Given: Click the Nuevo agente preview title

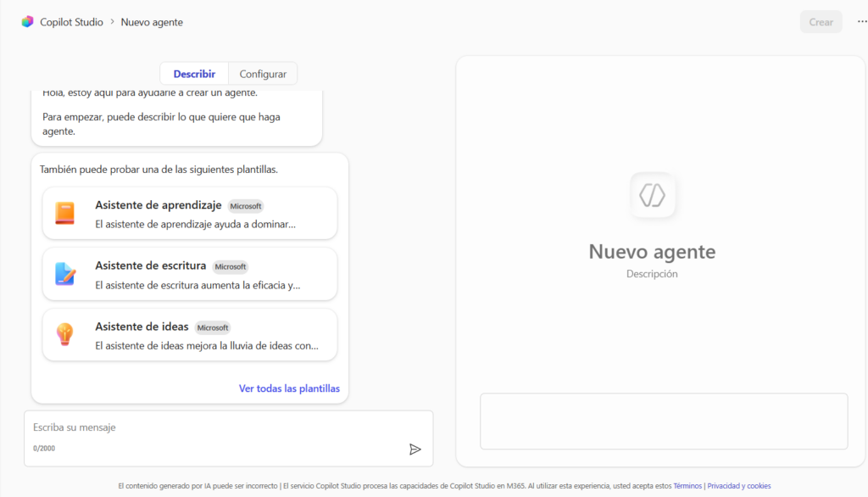Looking at the screenshot, I should click(652, 252).
